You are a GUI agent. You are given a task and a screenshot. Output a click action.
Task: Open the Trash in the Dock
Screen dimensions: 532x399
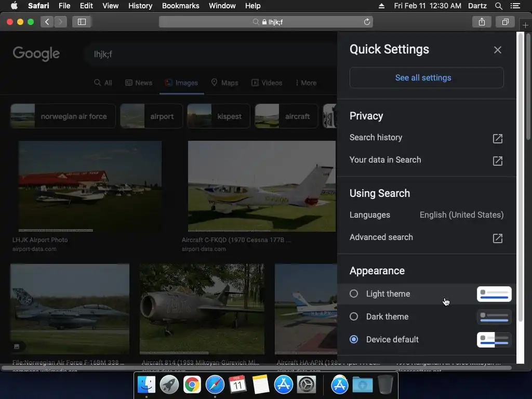(385, 385)
